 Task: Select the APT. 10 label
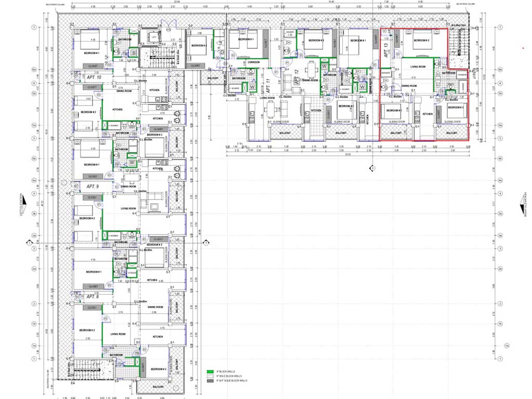pos(94,77)
